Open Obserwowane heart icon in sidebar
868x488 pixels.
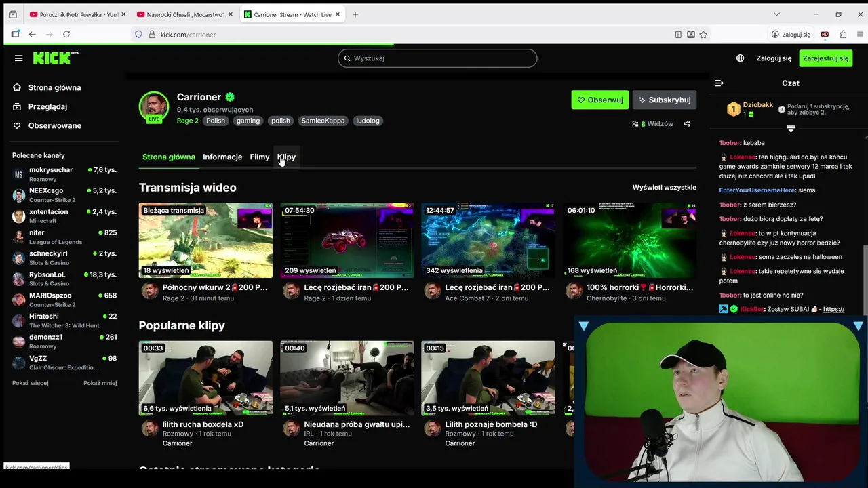[17, 125]
